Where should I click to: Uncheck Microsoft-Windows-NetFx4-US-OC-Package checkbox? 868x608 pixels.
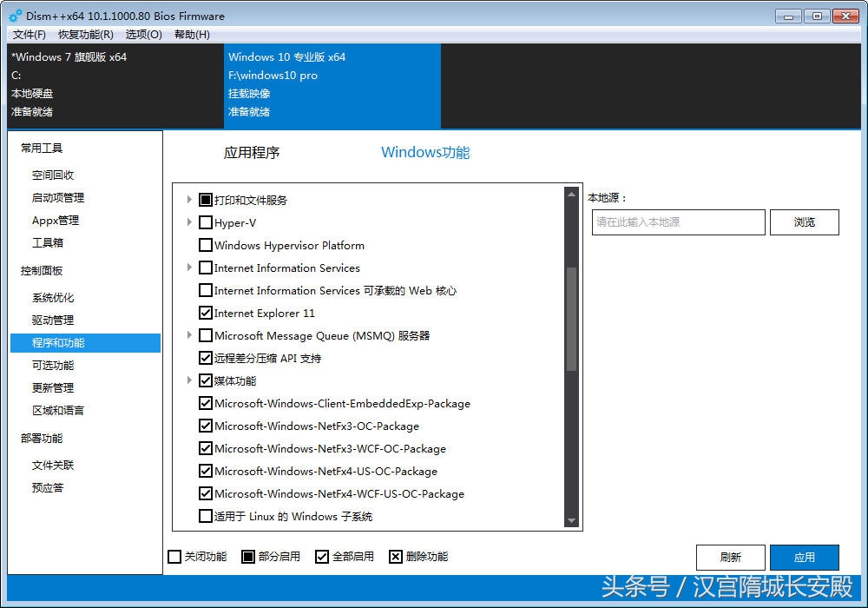click(x=206, y=471)
